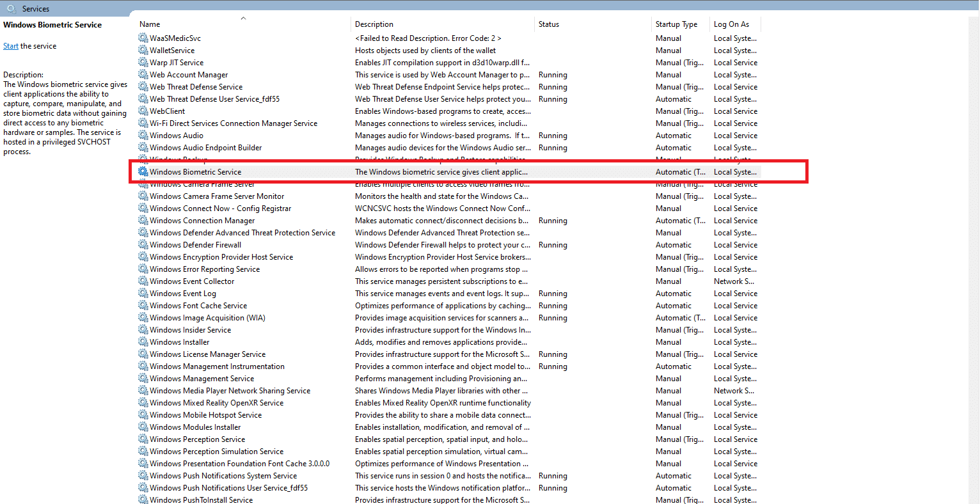The image size is (980, 504).
Task: Click gear icon beside WebClient
Action: point(143,111)
